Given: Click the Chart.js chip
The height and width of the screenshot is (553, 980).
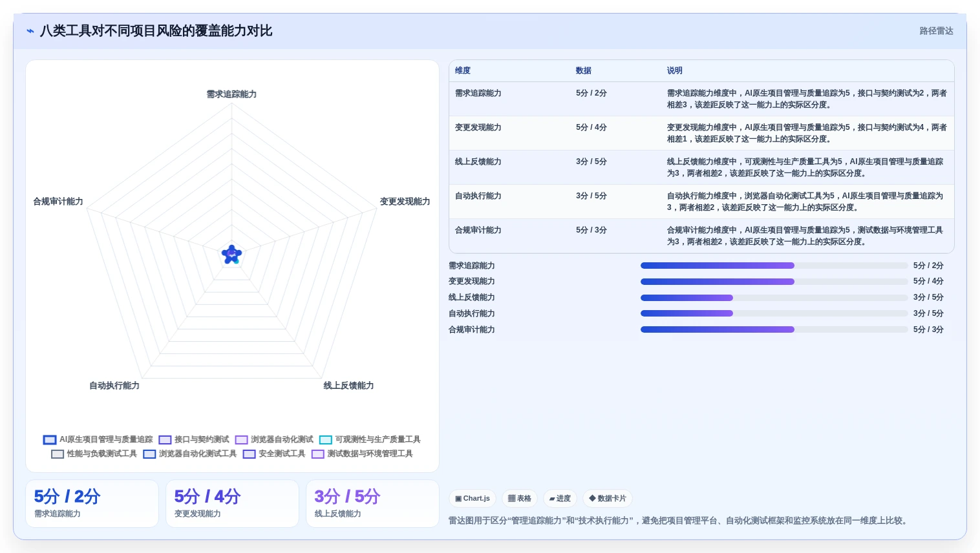Looking at the screenshot, I should (x=473, y=499).
